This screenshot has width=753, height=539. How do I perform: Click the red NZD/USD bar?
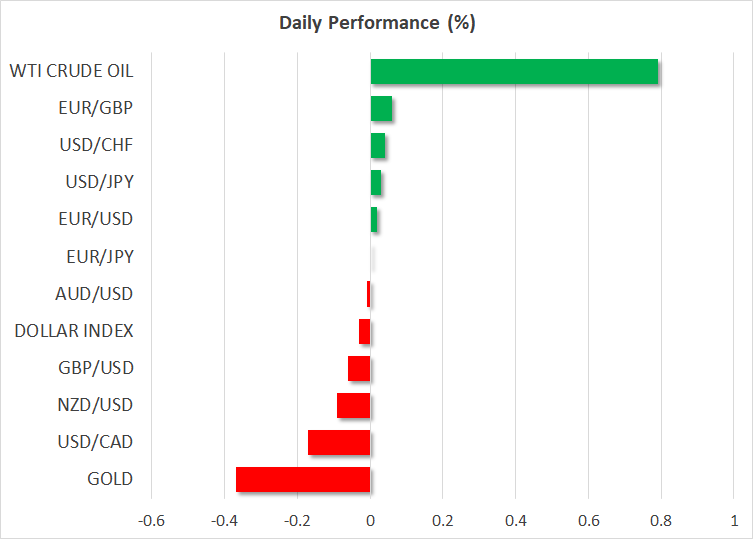click(x=353, y=405)
